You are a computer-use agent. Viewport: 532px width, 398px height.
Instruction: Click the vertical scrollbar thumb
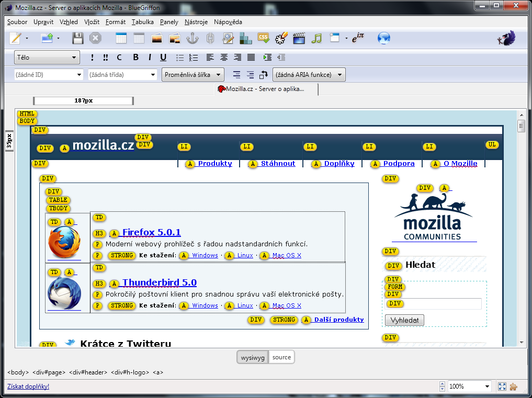pos(522,126)
